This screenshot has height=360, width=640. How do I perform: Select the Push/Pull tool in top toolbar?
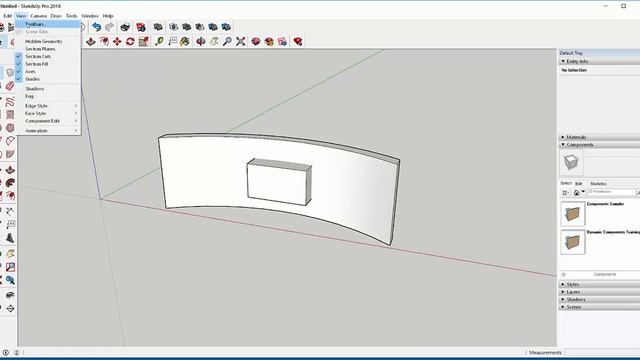91,41
